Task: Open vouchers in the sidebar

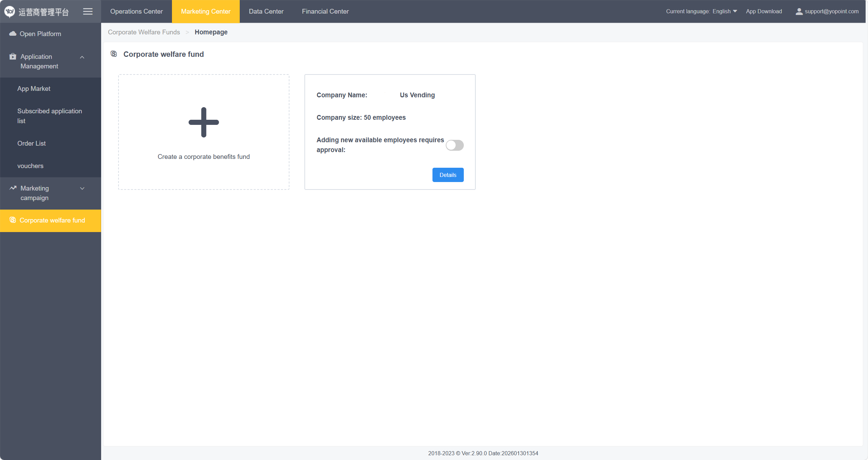Action: (x=50, y=166)
